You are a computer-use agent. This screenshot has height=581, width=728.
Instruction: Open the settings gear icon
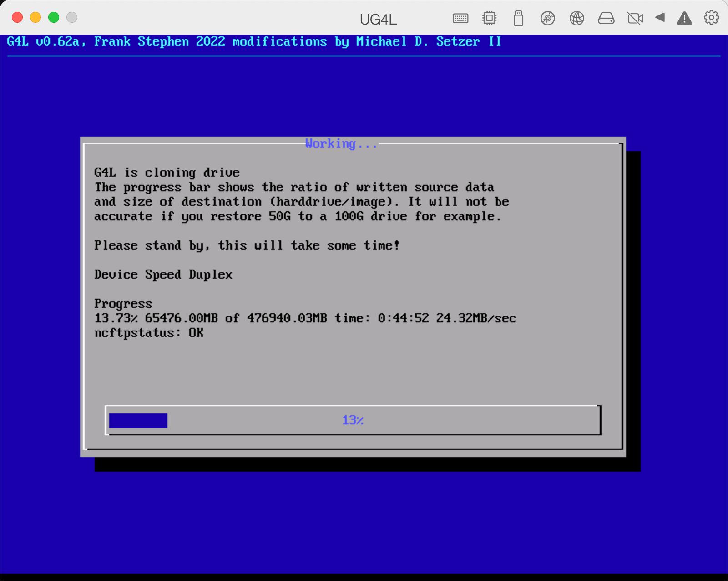[x=712, y=18]
